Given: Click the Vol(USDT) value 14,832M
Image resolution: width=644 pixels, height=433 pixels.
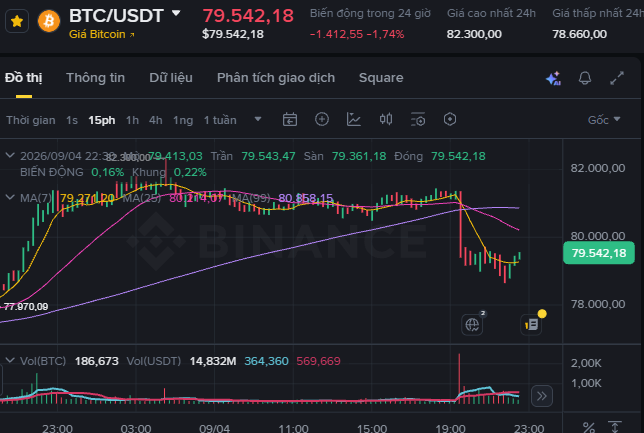Looking at the screenshot, I should click(x=213, y=361).
